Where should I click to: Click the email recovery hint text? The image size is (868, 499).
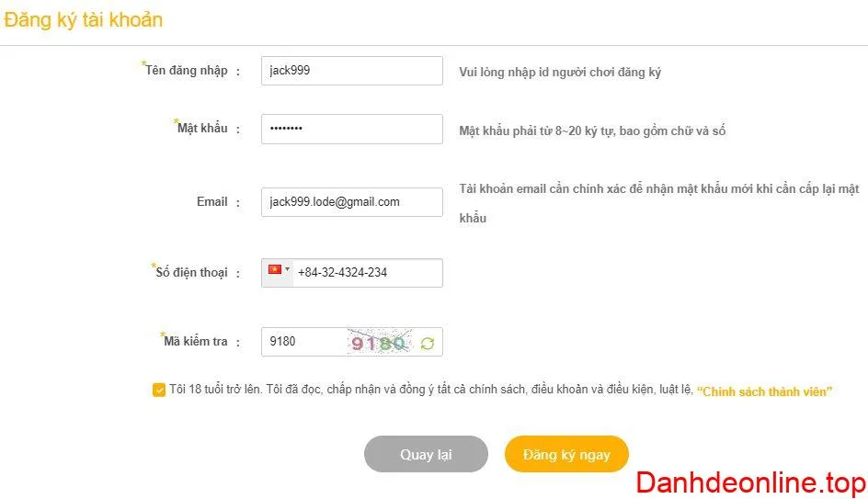coord(658,203)
